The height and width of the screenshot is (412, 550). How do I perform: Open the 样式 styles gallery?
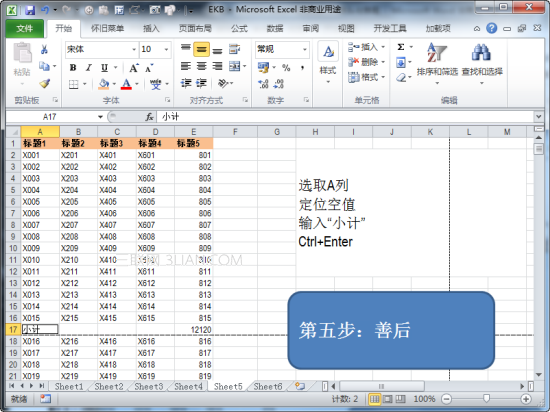[x=328, y=63]
